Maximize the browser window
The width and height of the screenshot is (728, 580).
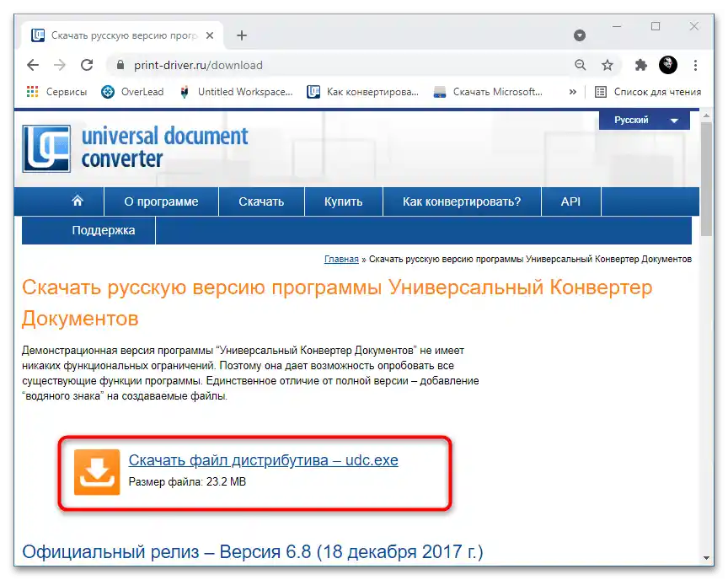[x=656, y=26]
